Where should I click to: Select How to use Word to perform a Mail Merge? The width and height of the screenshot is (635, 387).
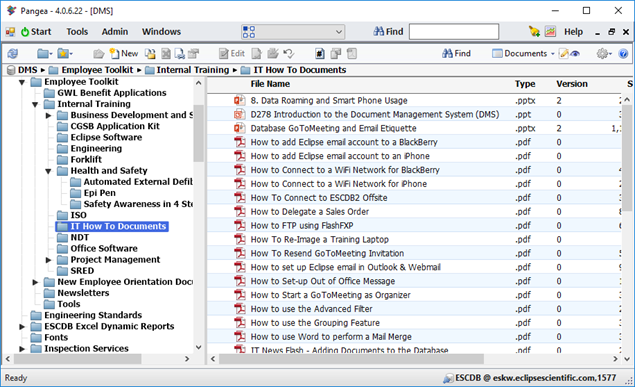[x=331, y=336]
